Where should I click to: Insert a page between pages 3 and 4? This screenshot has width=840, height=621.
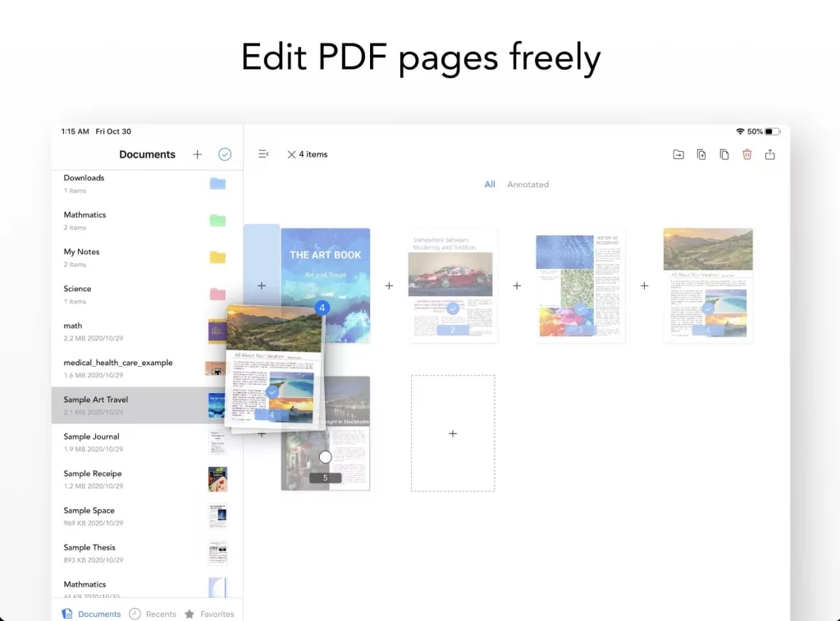[x=644, y=285]
